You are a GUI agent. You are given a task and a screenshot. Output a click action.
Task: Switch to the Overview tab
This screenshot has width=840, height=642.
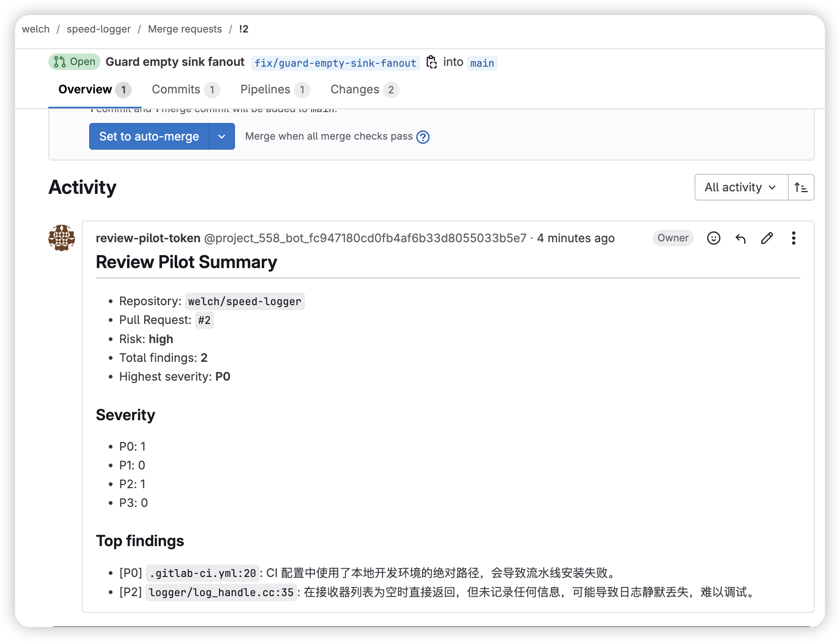click(95, 90)
